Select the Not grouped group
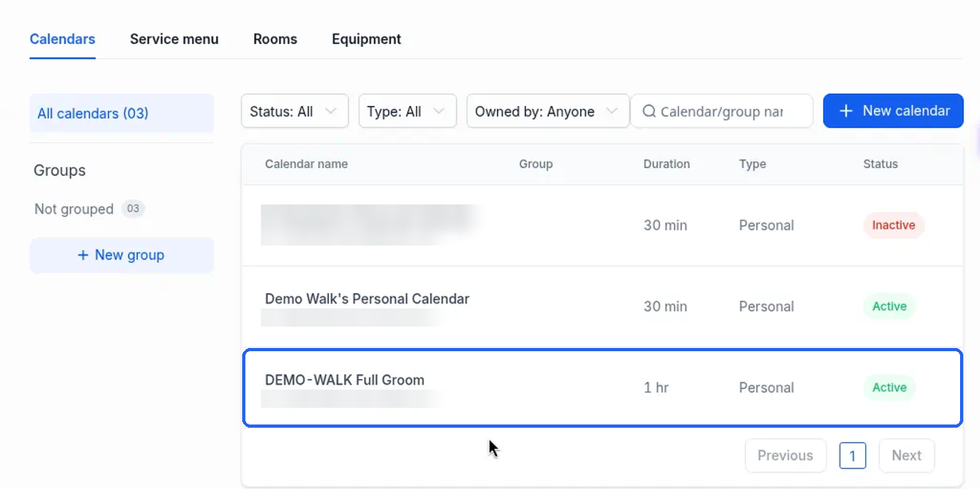Screen dimensions: 980x489 (x=74, y=209)
